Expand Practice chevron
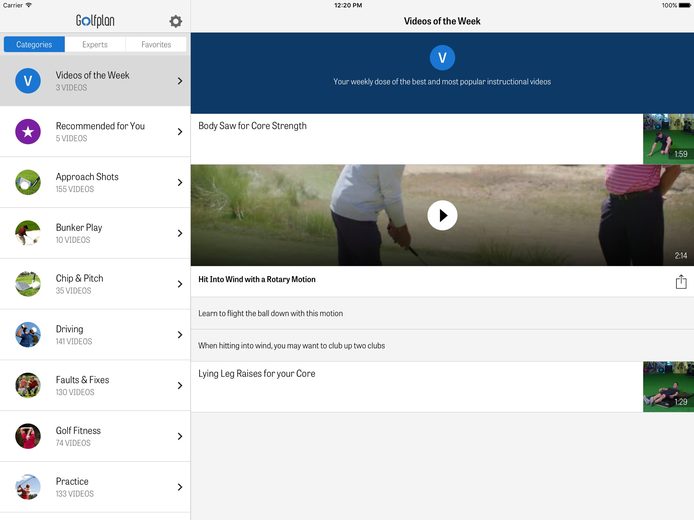Screen dimensions: 694x520 [180, 487]
